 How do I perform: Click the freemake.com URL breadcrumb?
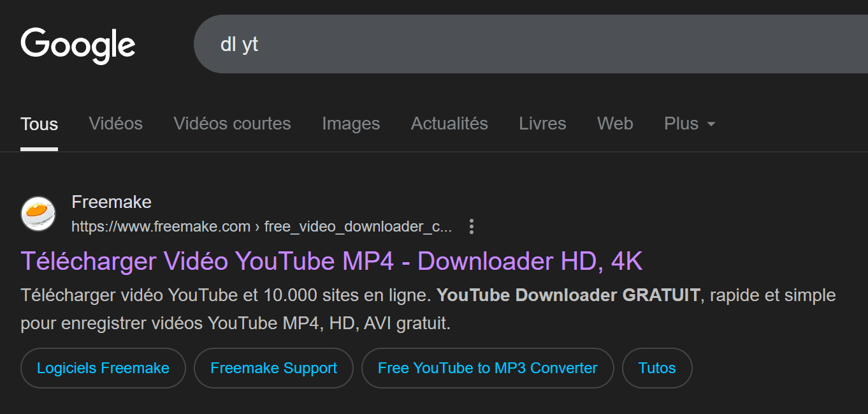[262, 226]
